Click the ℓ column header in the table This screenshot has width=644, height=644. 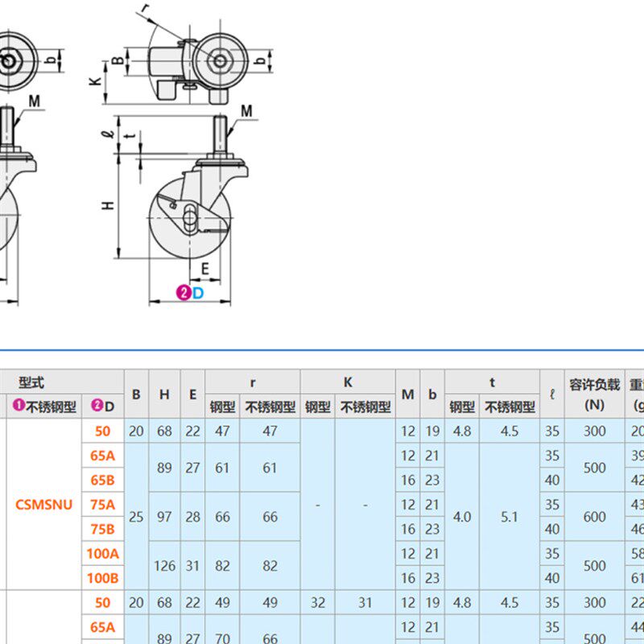coord(552,394)
